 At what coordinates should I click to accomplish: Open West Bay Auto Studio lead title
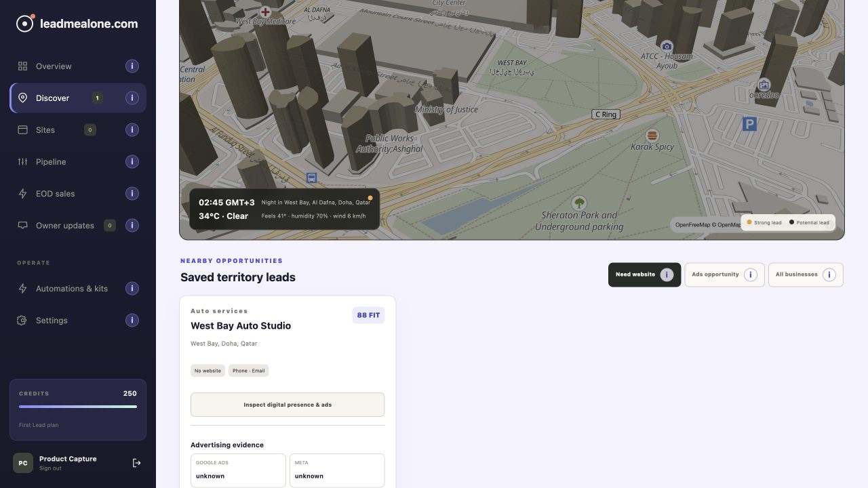241,325
